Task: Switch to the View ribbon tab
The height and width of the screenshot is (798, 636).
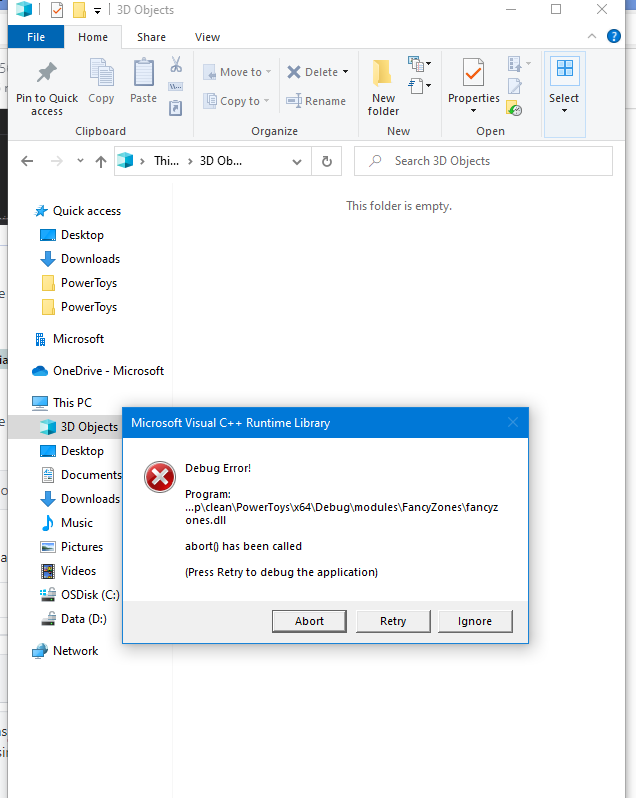Action: pyautogui.click(x=207, y=37)
